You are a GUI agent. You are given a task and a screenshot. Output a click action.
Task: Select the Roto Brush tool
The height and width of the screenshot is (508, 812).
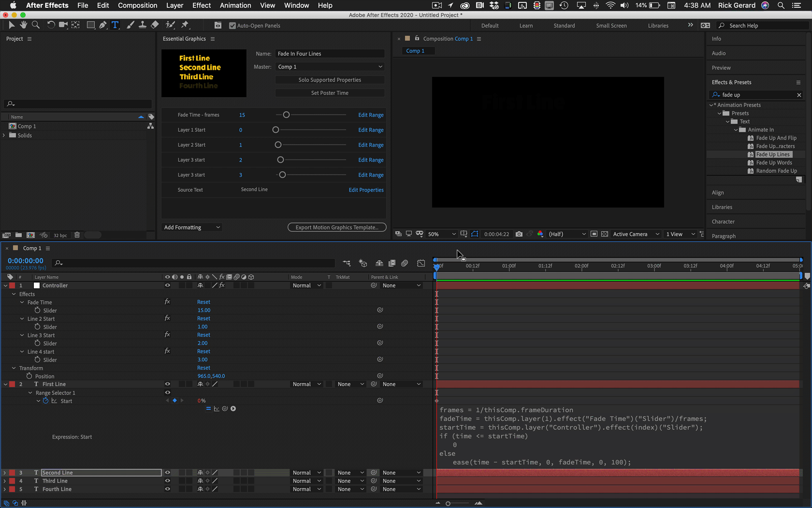[170, 25]
